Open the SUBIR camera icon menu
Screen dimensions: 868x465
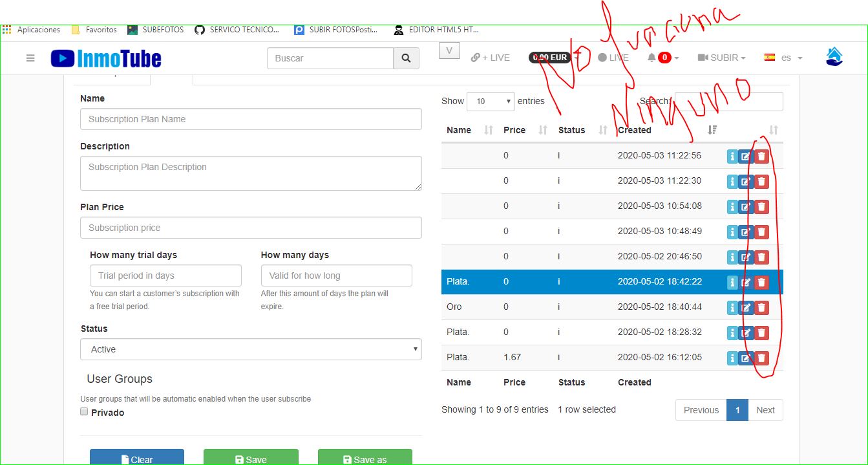pyautogui.click(x=704, y=58)
